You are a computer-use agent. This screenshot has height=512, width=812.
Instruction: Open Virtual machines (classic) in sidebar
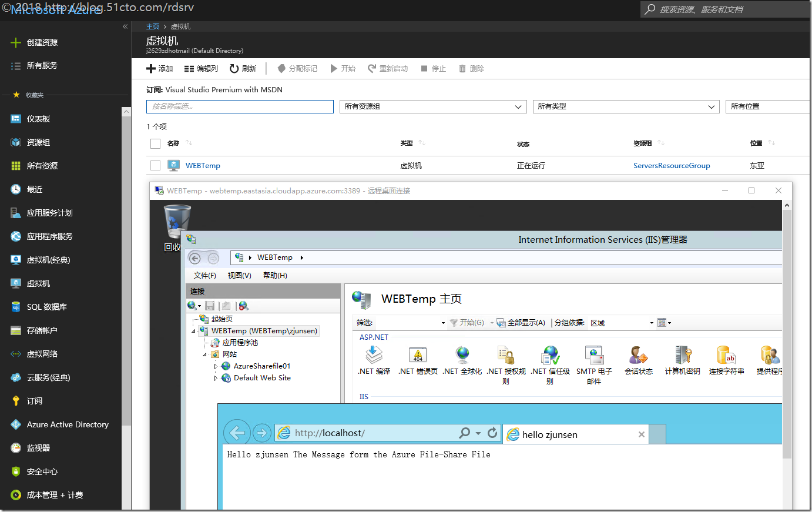[x=48, y=260]
